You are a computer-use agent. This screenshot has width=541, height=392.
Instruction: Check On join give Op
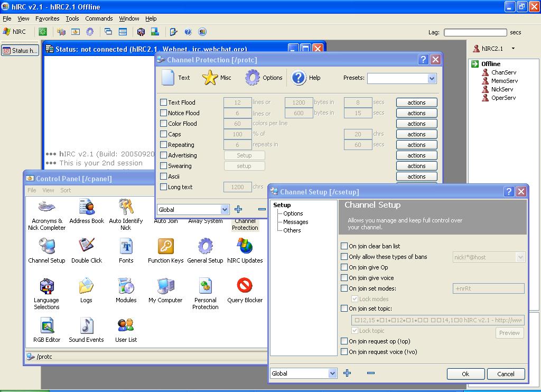point(344,267)
